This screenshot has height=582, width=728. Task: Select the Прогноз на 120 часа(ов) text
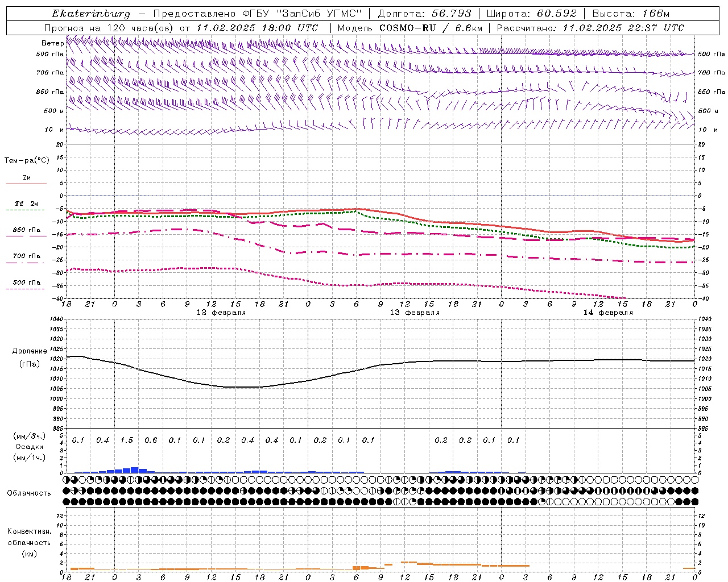[110, 28]
